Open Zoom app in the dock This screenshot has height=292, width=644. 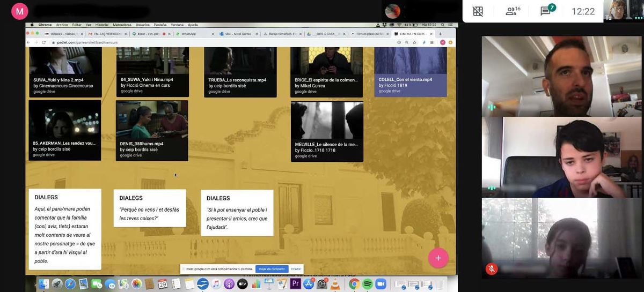(380, 283)
